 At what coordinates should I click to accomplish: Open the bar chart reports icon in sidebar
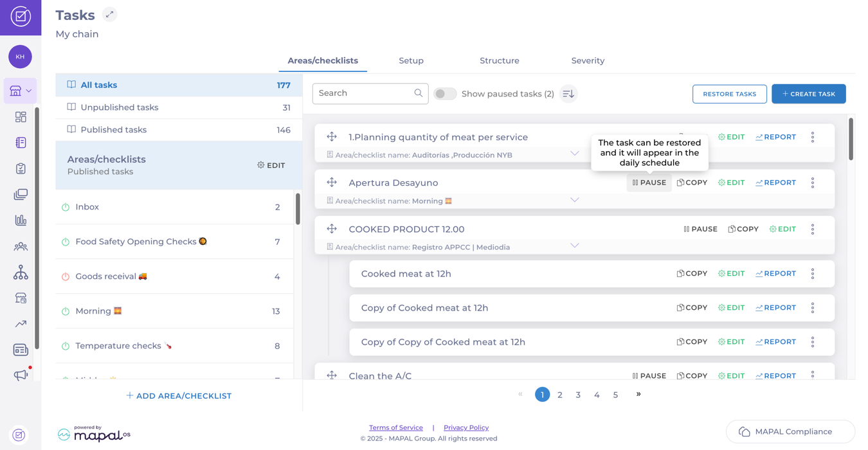pyautogui.click(x=21, y=221)
